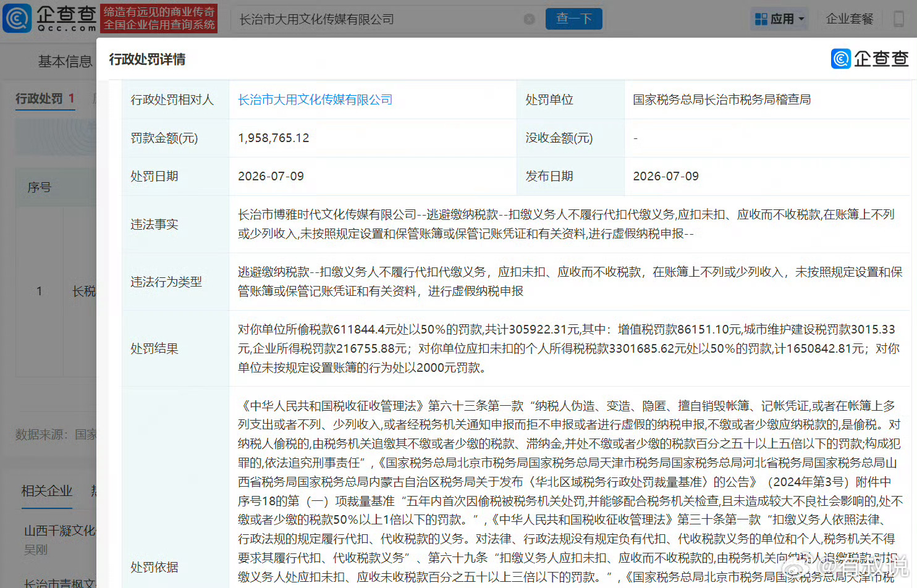
Task: Open the 企业套餐 menu item
Action: tap(850, 19)
